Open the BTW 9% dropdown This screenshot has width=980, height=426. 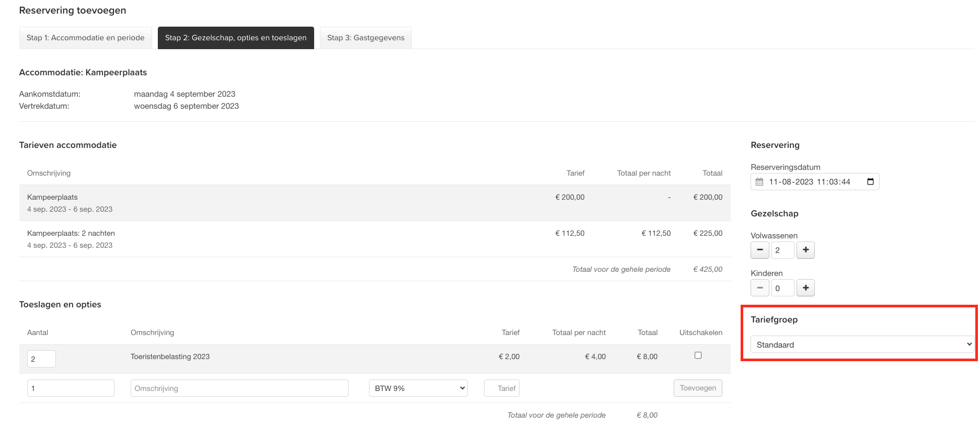point(418,388)
